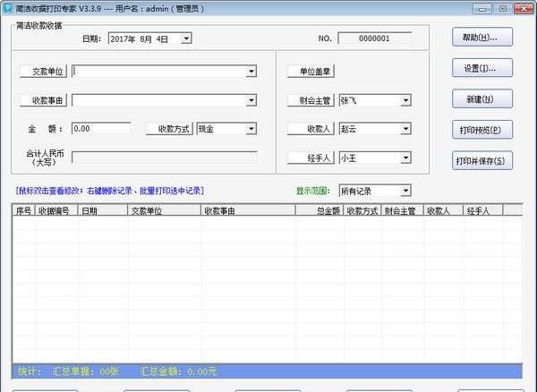Click the 收款事由 table column header
Viewport: 537px width, 392px height.
click(248, 210)
